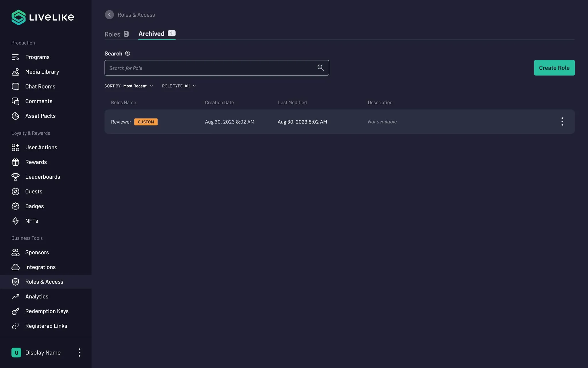The image size is (588, 368).
Task: Open the Role Type All dropdown
Action: (x=179, y=86)
